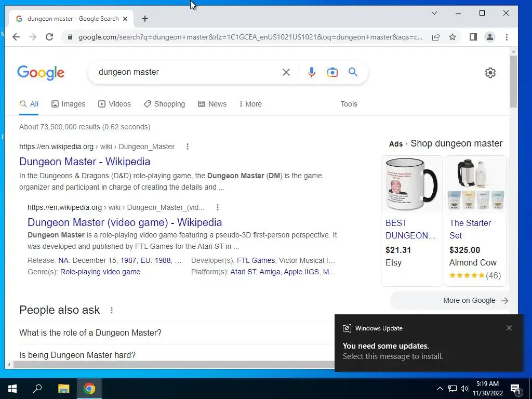The width and height of the screenshot is (532, 399).
Task: Open the Windows Start menu
Action: click(12, 389)
